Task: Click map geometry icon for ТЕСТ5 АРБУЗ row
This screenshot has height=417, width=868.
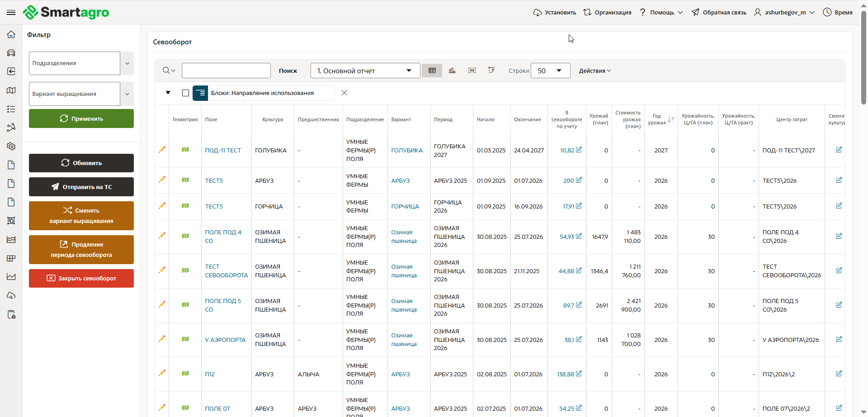Action: [x=185, y=180]
